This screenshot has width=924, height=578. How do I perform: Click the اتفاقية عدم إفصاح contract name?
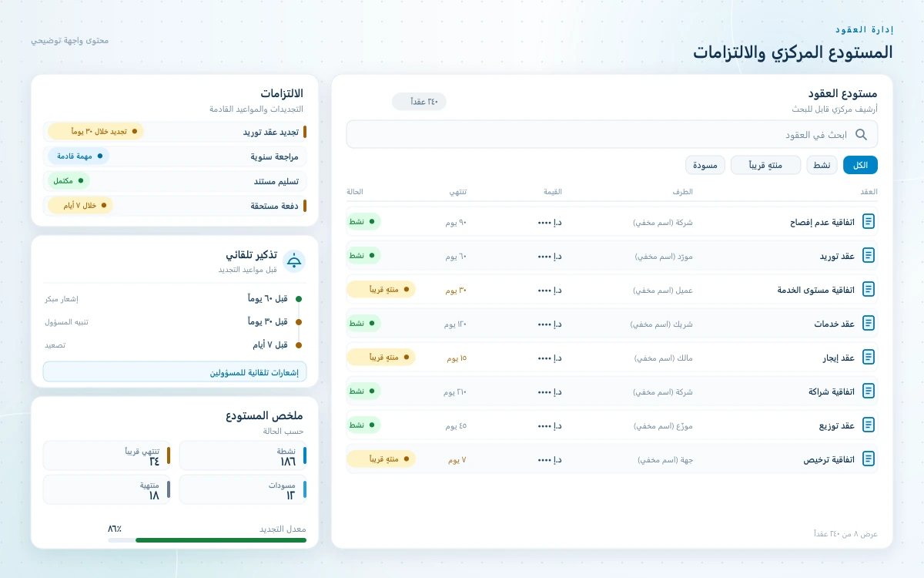click(822, 222)
